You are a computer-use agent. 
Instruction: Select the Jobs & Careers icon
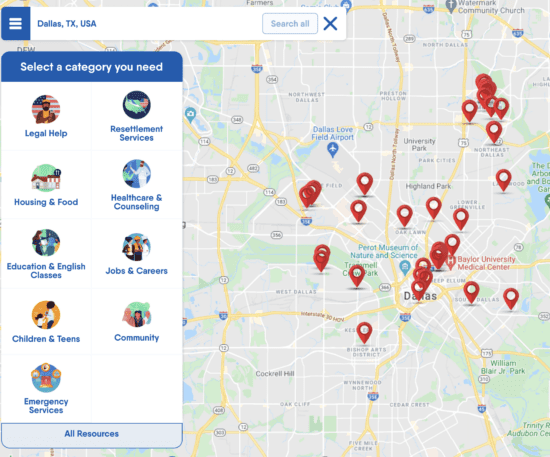coord(136,247)
